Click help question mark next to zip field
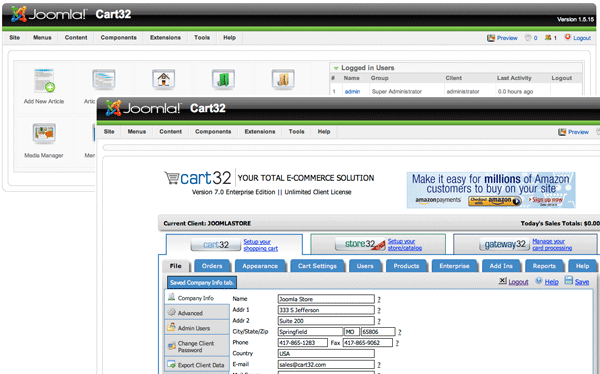600x374 pixels. pyautogui.click(x=399, y=332)
